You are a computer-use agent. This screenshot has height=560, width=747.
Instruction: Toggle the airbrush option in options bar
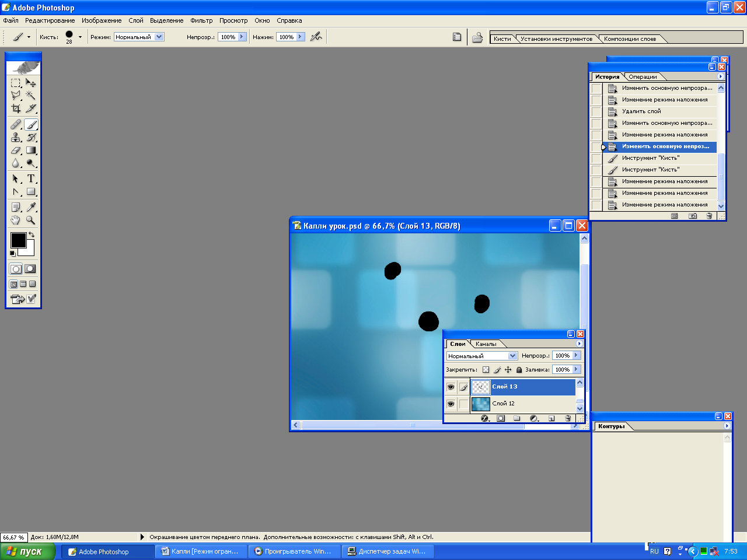tap(316, 37)
